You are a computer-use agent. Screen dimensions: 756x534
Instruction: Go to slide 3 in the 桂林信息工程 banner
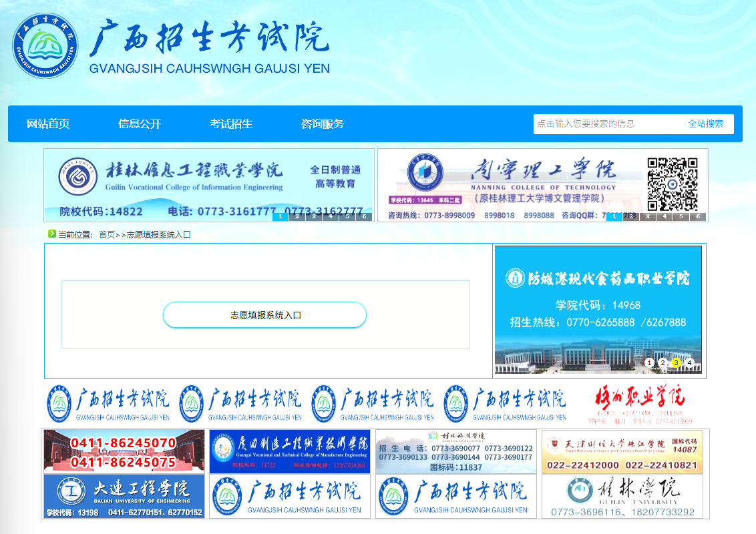pos(314,216)
